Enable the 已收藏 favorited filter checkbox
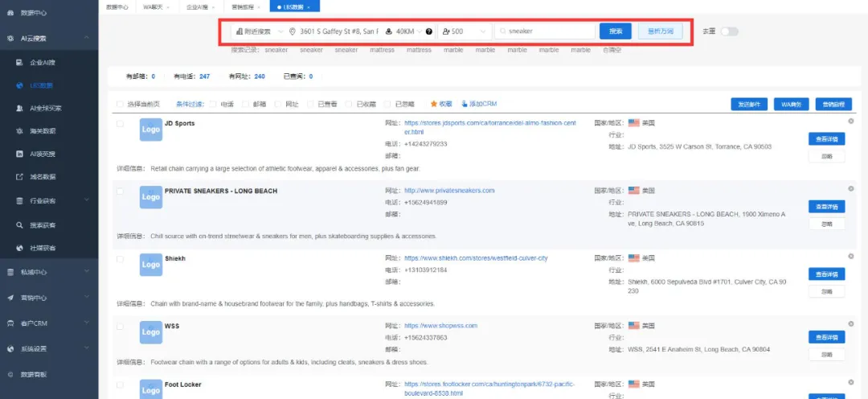The height and width of the screenshot is (399, 868). tap(350, 104)
